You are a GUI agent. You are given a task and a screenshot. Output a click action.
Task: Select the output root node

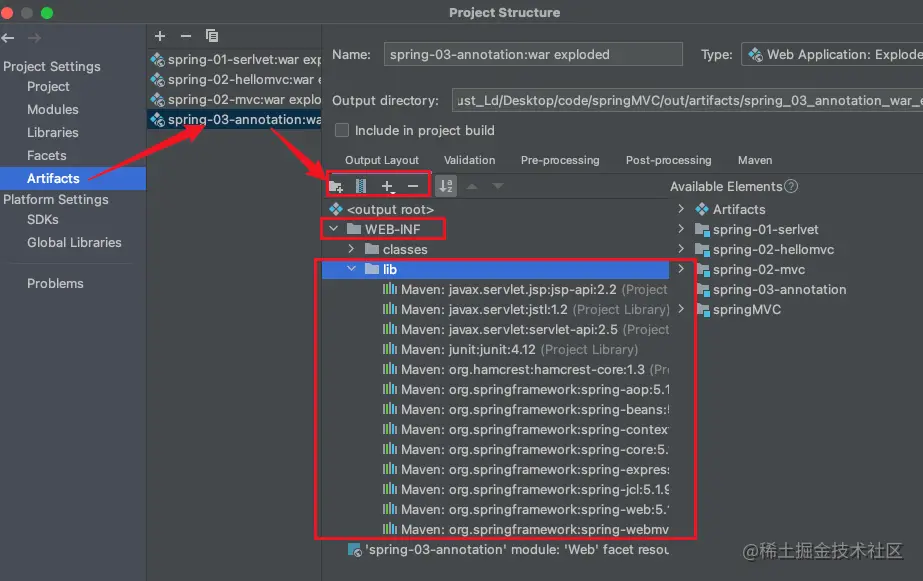[390, 210]
